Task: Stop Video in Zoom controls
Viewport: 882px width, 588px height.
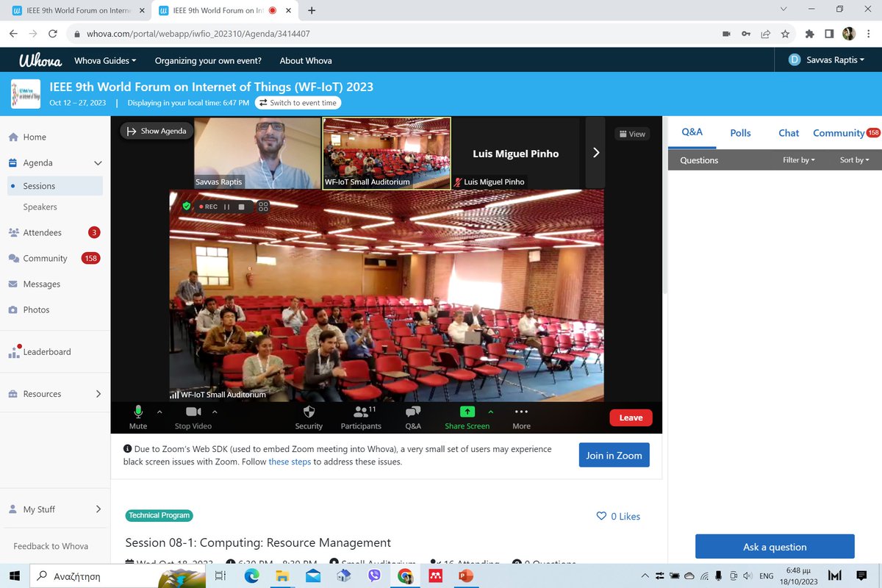Action: [x=193, y=417]
